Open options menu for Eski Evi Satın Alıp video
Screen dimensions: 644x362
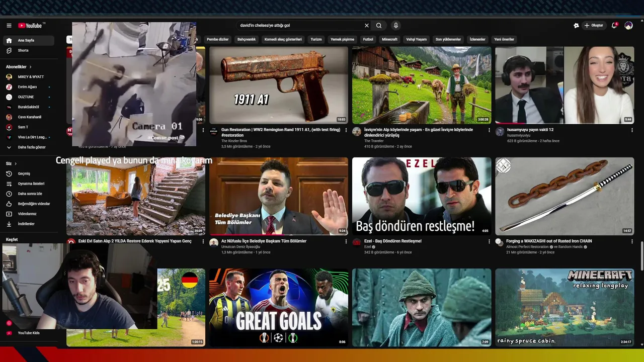click(x=203, y=241)
